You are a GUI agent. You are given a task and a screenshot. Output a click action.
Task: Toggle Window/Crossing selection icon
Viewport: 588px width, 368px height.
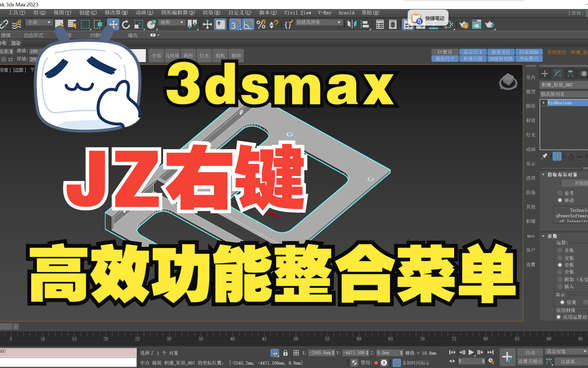click(x=98, y=25)
